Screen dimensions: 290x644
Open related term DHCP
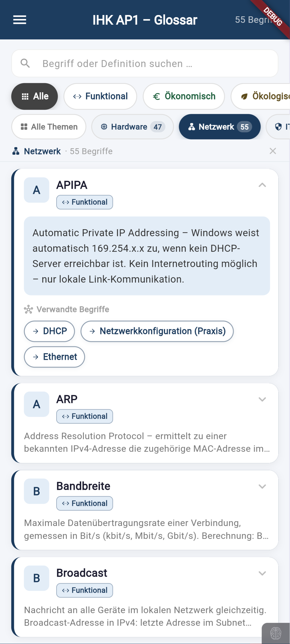(50, 331)
